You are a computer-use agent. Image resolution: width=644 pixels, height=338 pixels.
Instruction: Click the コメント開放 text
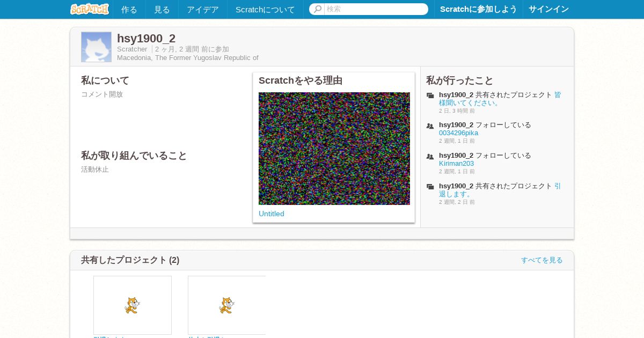coord(102,94)
